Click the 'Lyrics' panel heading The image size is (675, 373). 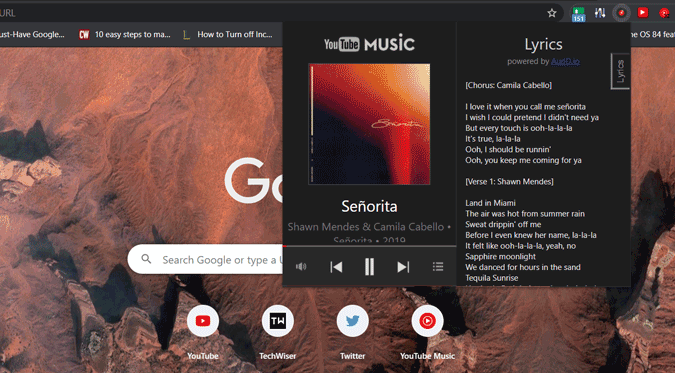(x=543, y=44)
